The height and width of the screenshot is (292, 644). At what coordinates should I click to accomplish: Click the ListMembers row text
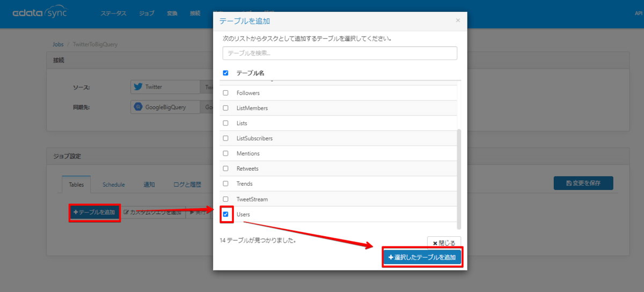[252, 108]
